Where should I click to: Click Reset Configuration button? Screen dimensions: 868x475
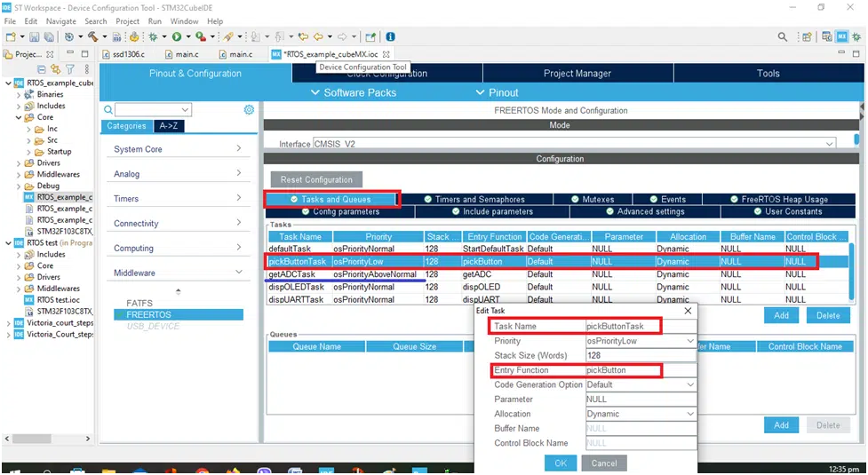tap(316, 179)
